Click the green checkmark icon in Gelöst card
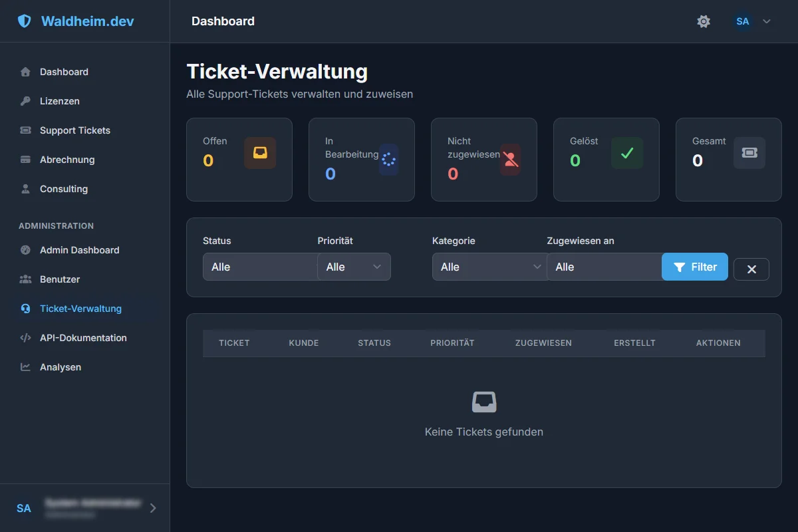The image size is (798, 532). point(627,153)
